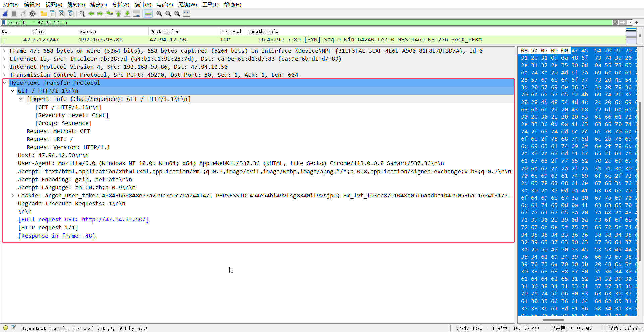644x332 pixels.
Task: Open capture options with the gear icon
Action: (x=32, y=14)
